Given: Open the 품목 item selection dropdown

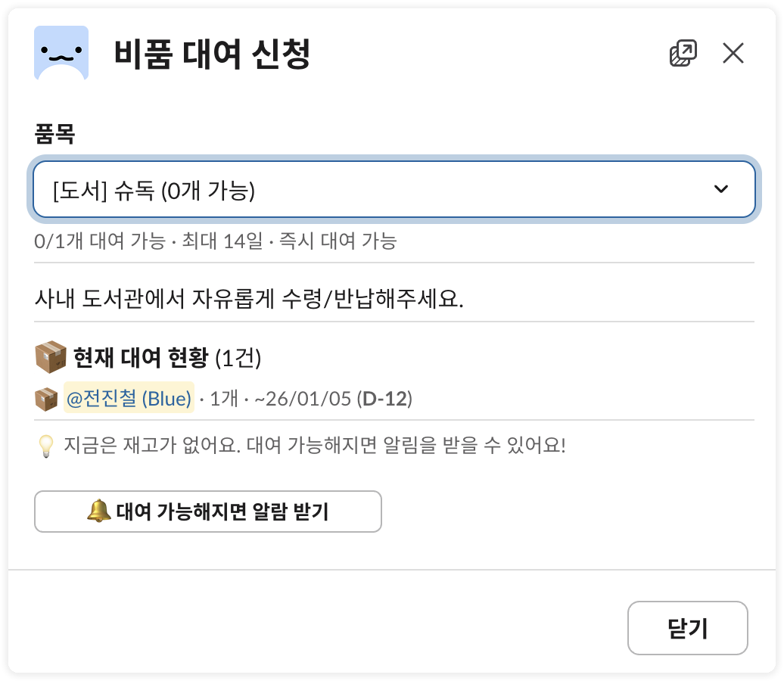Looking at the screenshot, I should click(x=394, y=189).
